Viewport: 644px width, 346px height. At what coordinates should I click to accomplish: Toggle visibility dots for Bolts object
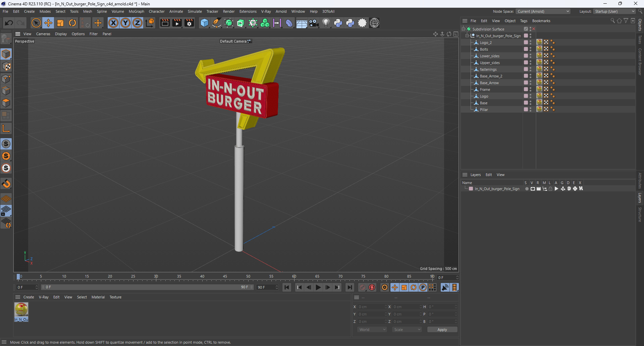pos(530,49)
